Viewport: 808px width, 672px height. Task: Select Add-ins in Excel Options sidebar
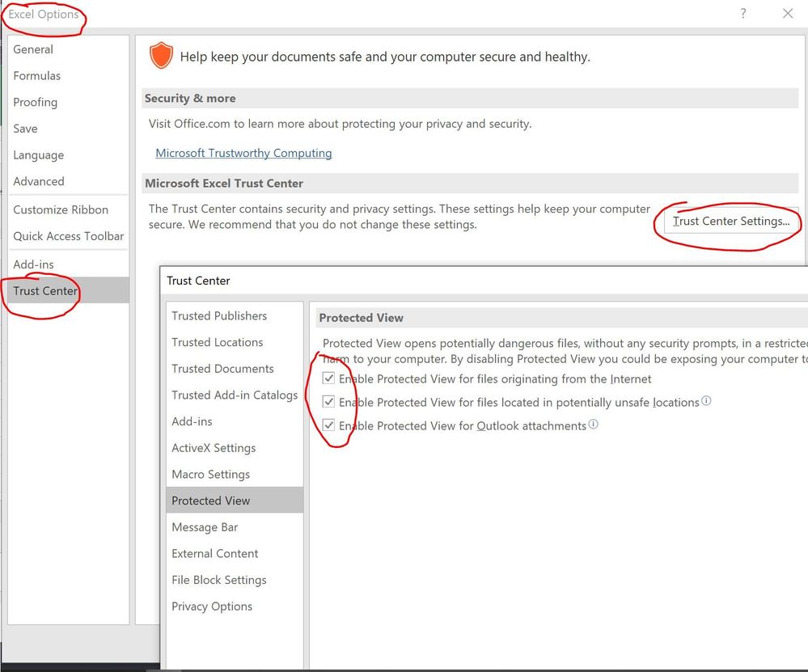pos(69,264)
